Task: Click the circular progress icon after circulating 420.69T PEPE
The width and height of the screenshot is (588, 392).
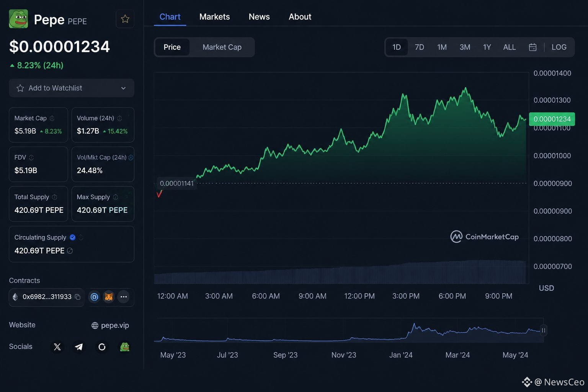Action: click(70, 251)
